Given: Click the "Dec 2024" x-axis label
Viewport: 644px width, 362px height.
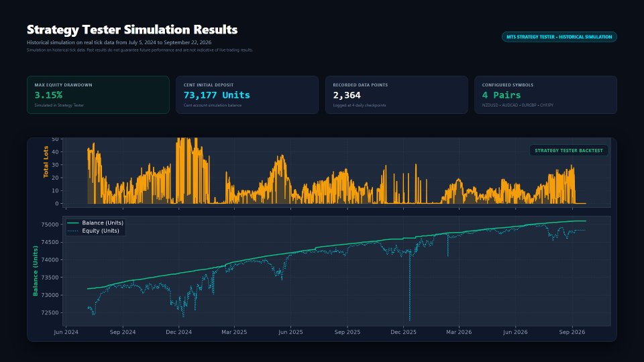Looking at the screenshot, I should point(178,332).
